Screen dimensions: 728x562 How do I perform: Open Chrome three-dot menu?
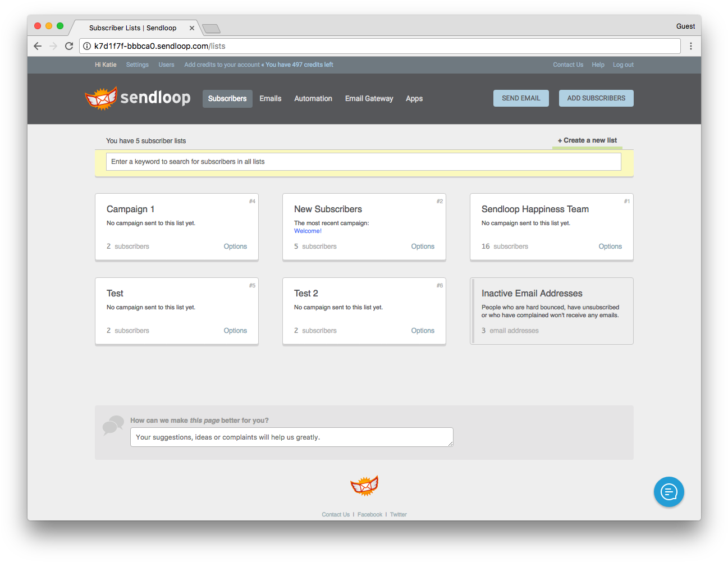coord(691,46)
